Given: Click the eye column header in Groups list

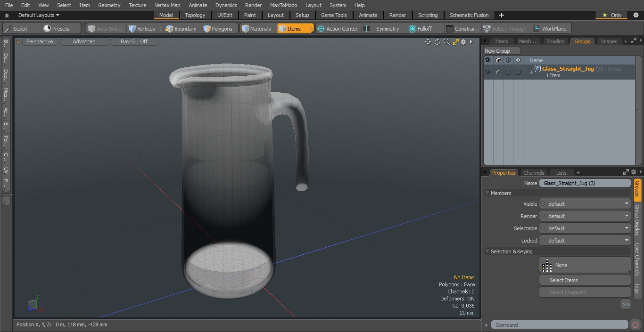Looking at the screenshot, I should click(488, 60).
